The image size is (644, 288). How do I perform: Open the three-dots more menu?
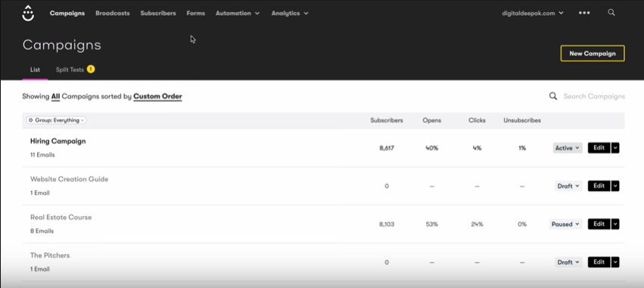coord(584,13)
